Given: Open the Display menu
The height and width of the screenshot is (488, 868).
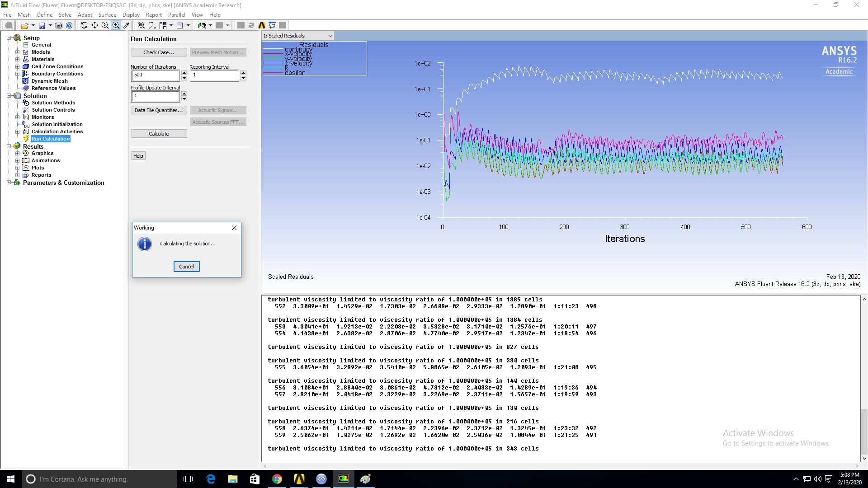Looking at the screenshot, I should (131, 14).
